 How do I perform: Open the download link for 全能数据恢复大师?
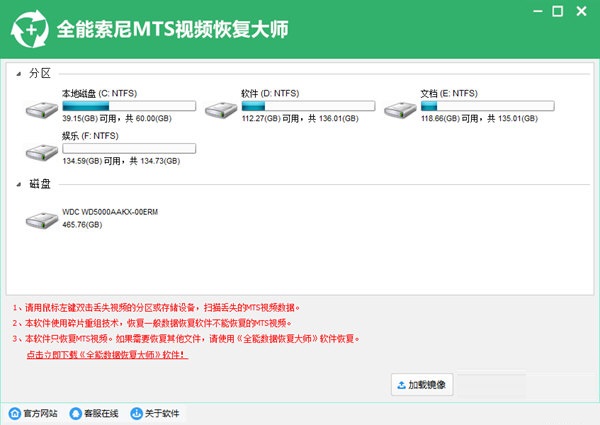(107, 355)
